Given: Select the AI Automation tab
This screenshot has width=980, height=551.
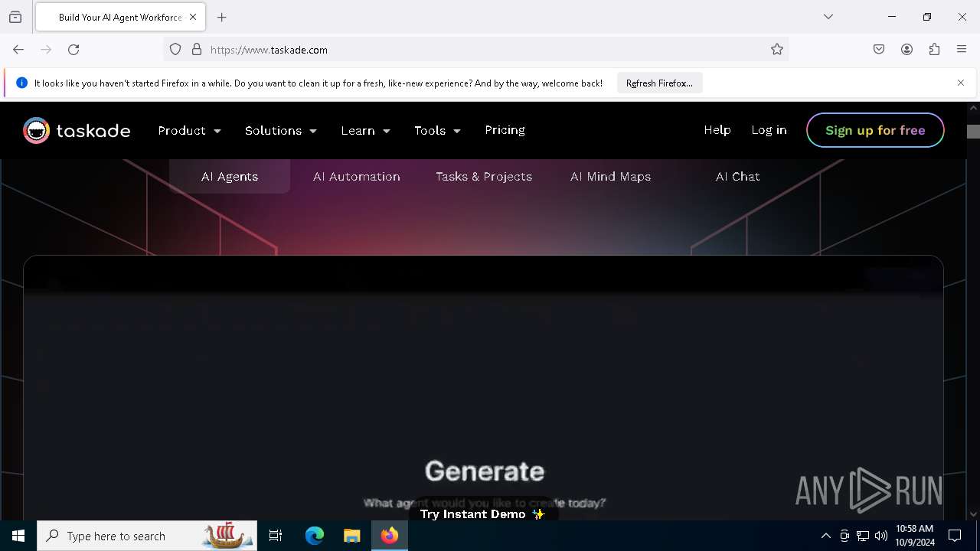Looking at the screenshot, I should click(356, 177).
